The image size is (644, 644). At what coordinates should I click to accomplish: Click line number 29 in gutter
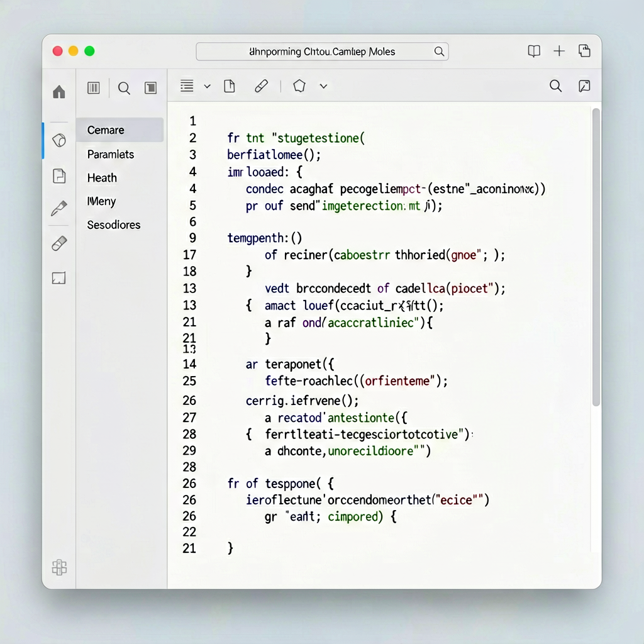click(x=189, y=450)
